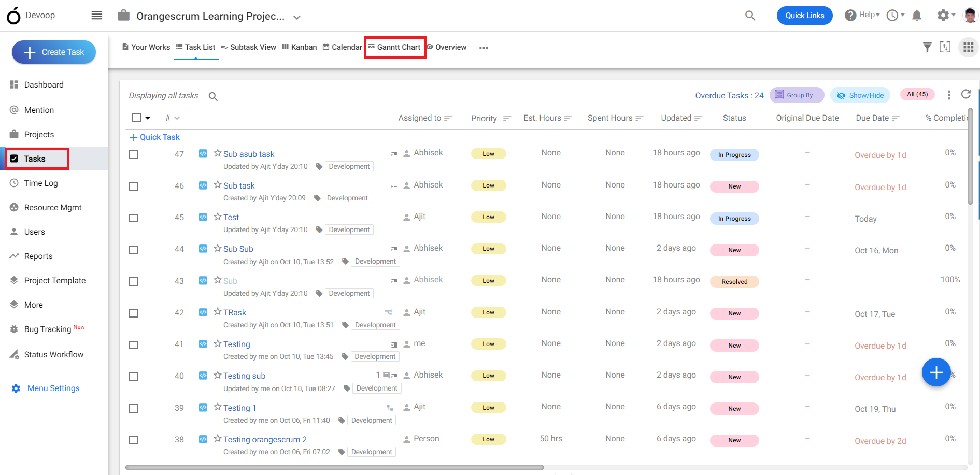Expand the project selector dropdown arrow
This screenshot has height=475, width=980.
click(x=297, y=17)
